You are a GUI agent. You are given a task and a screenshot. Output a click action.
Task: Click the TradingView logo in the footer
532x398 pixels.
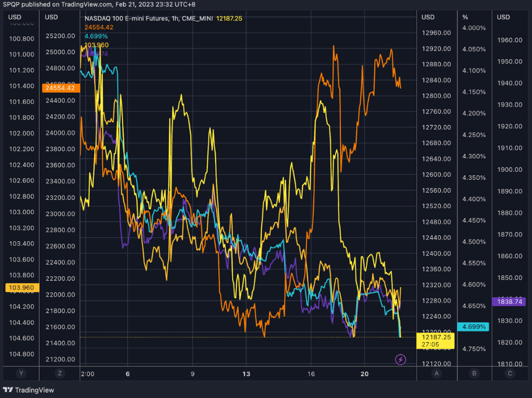28,390
